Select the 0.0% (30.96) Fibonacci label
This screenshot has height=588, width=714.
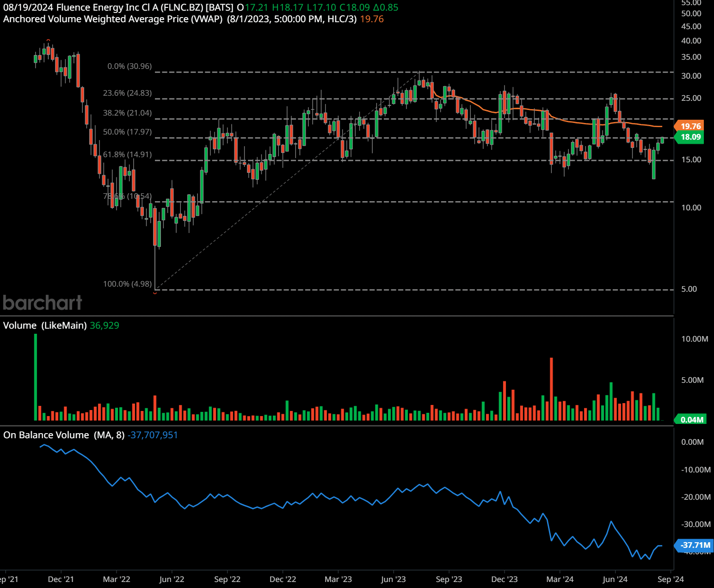[x=129, y=66]
